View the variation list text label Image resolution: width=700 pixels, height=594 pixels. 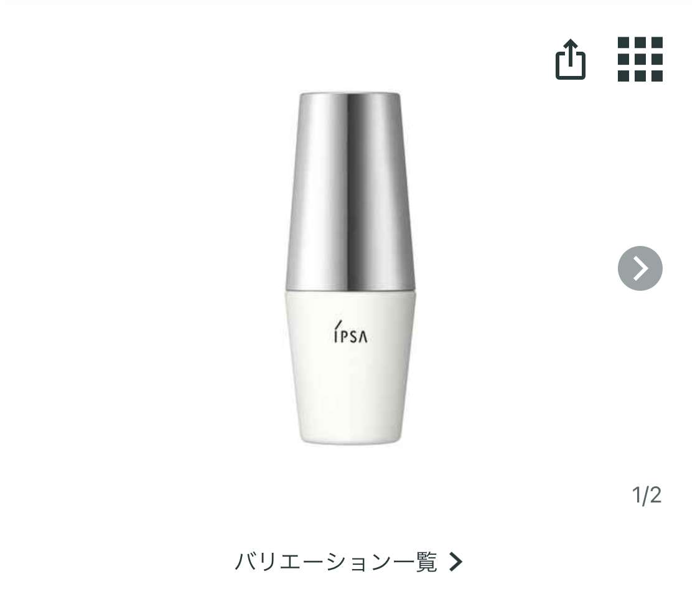click(336, 562)
